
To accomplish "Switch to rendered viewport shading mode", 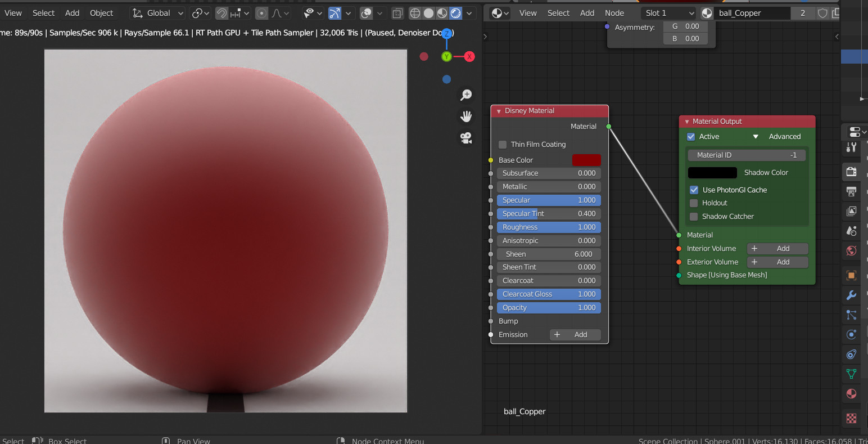I will pyautogui.click(x=456, y=13).
